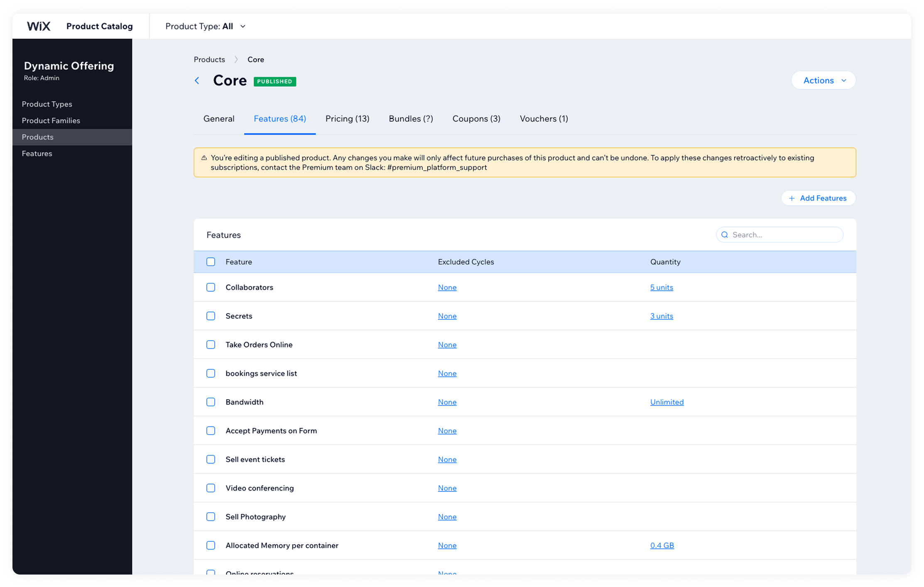Select the Features (84) tab

[280, 119]
